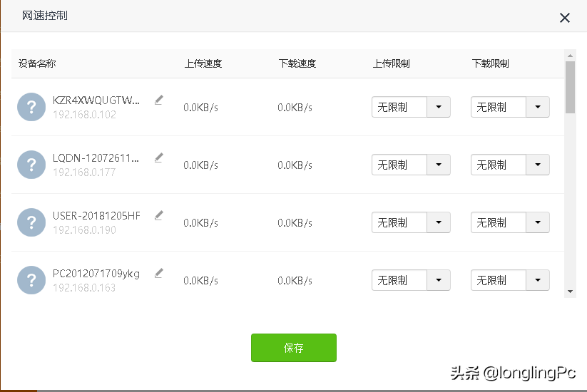Click the scrollbar up arrow
The height and width of the screenshot is (392, 587).
coord(570,56)
